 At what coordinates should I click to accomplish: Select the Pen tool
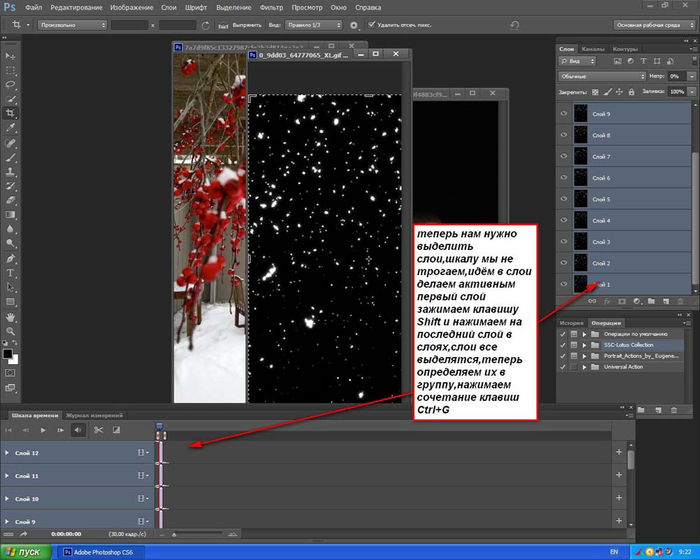pos(10,258)
